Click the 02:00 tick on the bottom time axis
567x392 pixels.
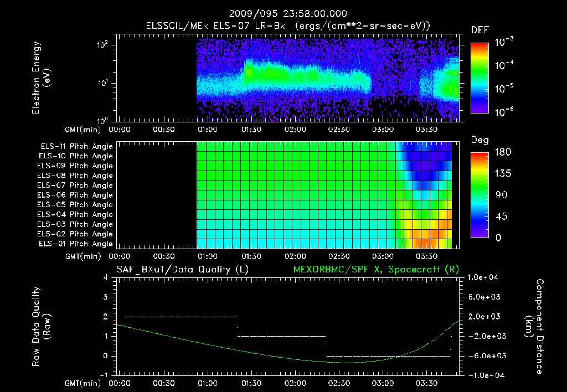pyautogui.click(x=295, y=383)
